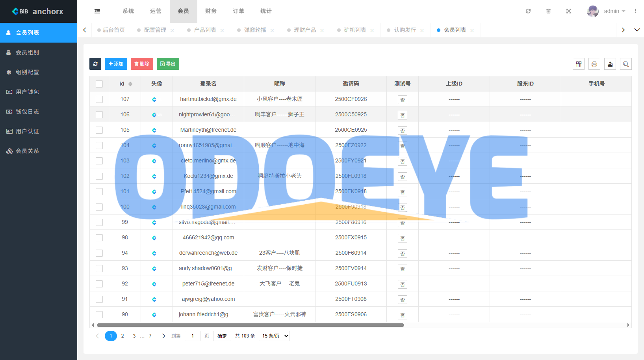The image size is (644, 360).
Task: Toggle fullscreen with the expand icon
Action: click(x=569, y=11)
